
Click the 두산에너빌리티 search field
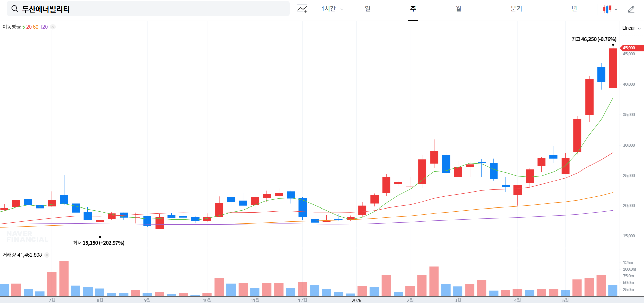(x=148, y=9)
